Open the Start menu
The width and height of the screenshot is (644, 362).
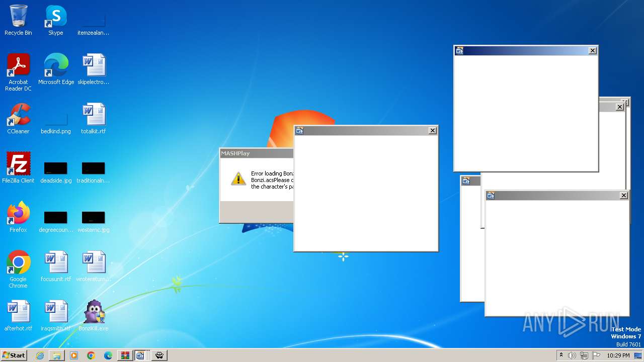(x=14, y=355)
